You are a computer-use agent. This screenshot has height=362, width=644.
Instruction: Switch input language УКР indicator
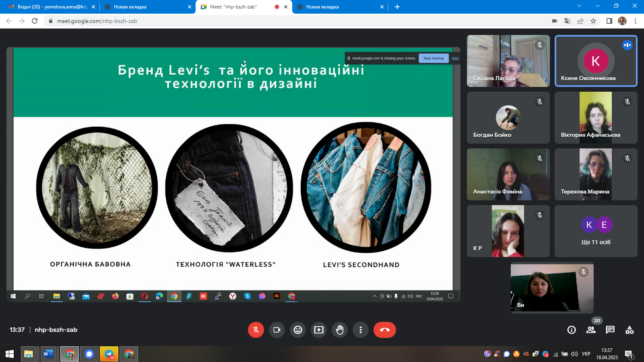586,354
